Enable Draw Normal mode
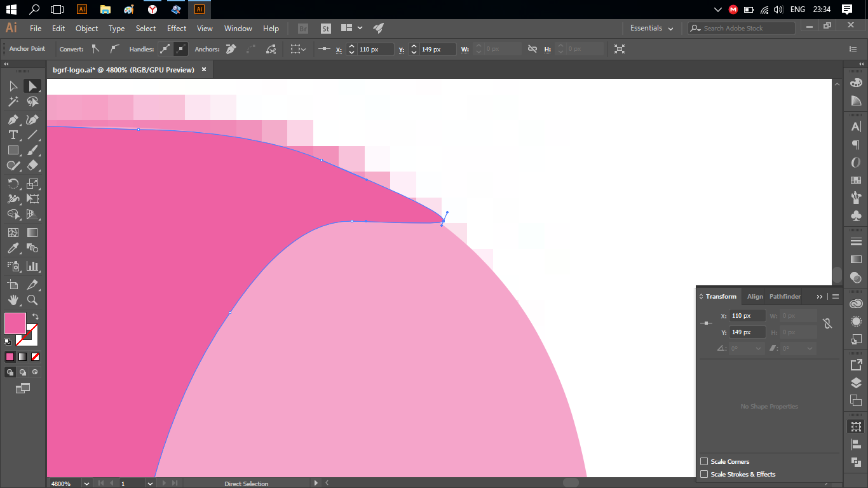This screenshot has width=868, height=488. point(10,372)
